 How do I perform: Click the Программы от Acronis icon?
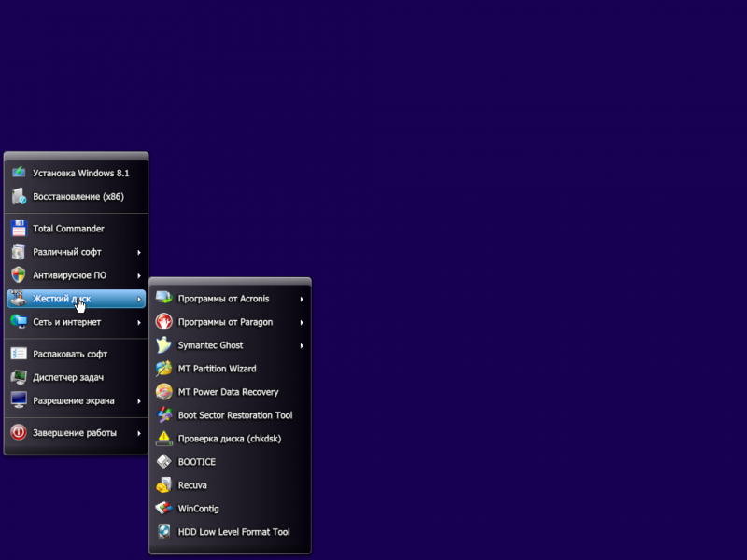pyautogui.click(x=164, y=298)
